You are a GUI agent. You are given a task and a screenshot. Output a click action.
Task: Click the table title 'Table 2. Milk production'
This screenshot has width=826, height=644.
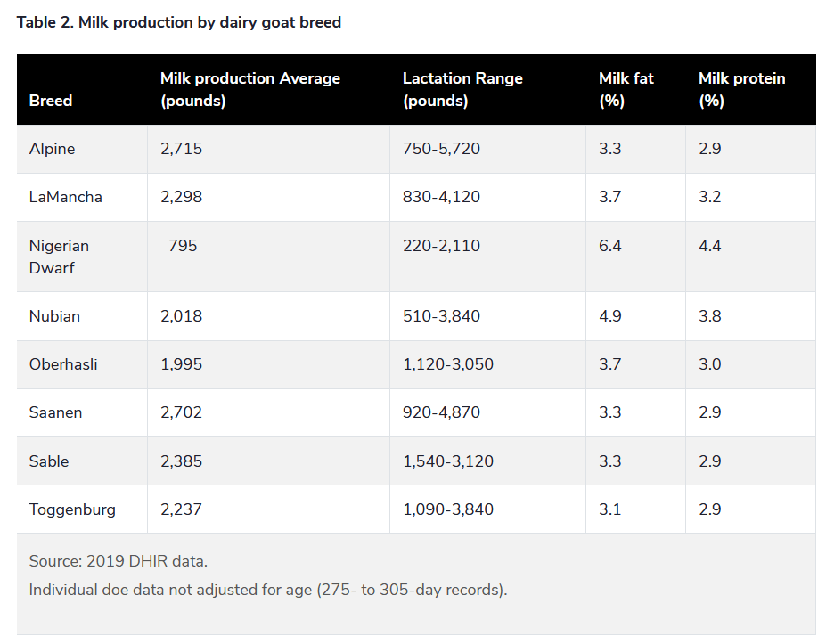[179, 22]
